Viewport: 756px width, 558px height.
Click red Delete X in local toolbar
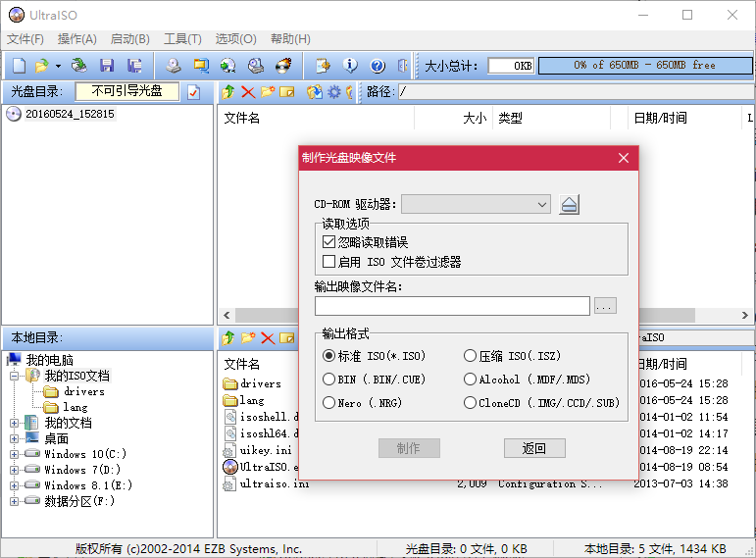(268, 338)
